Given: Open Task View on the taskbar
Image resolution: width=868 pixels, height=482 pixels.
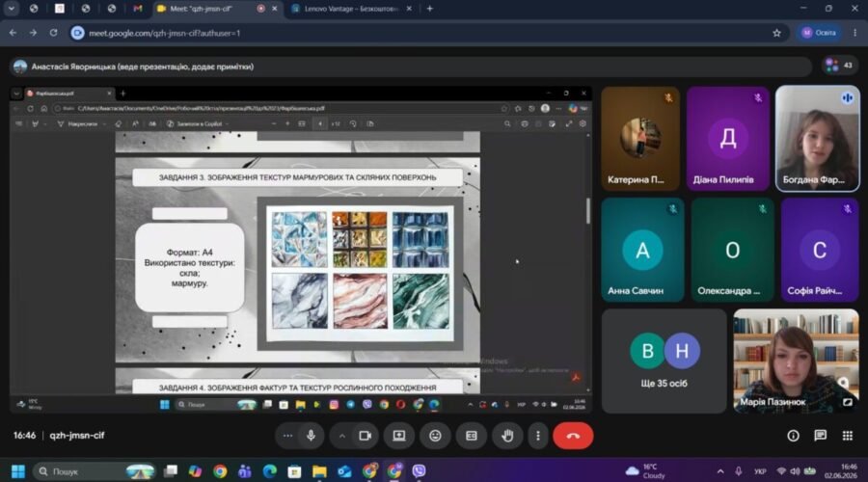Looking at the screenshot, I should pos(171,471).
